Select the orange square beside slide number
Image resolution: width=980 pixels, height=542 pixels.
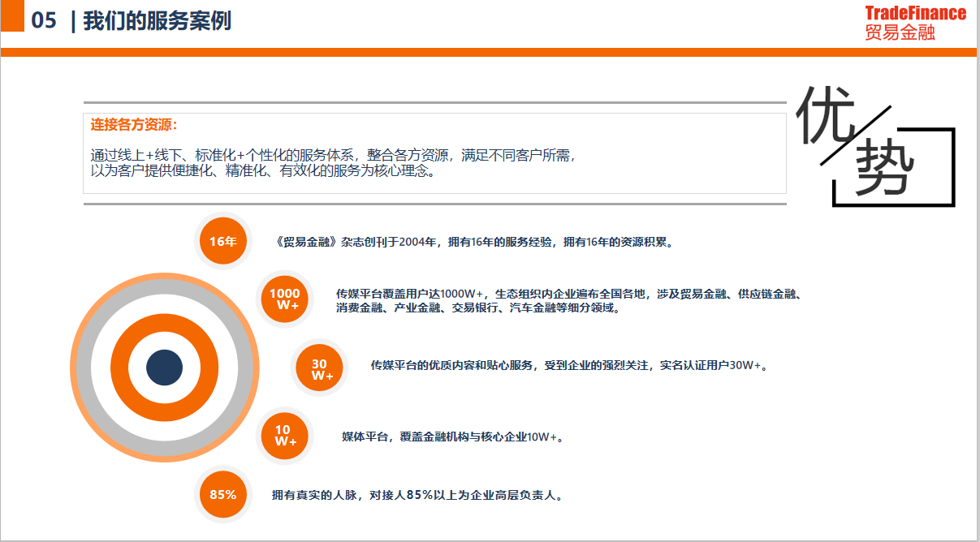click(12, 16)
